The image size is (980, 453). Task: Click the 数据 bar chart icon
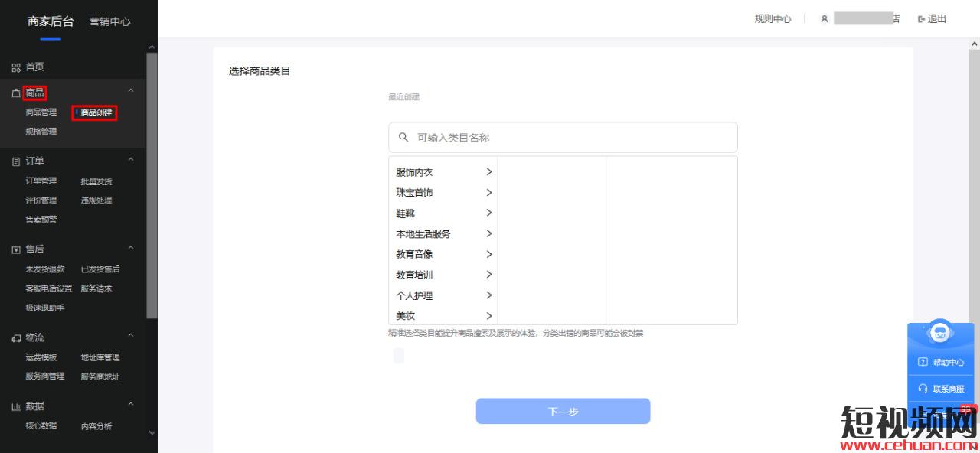tap(16, 406)
